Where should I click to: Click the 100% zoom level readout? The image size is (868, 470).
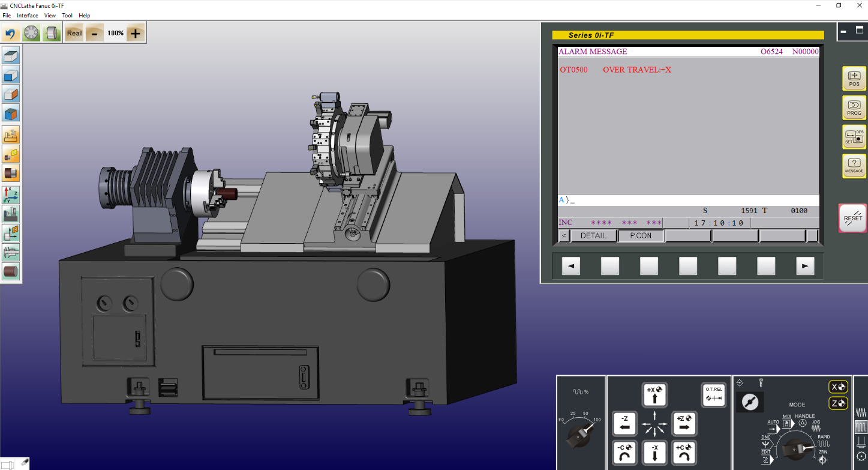[115, 33]
